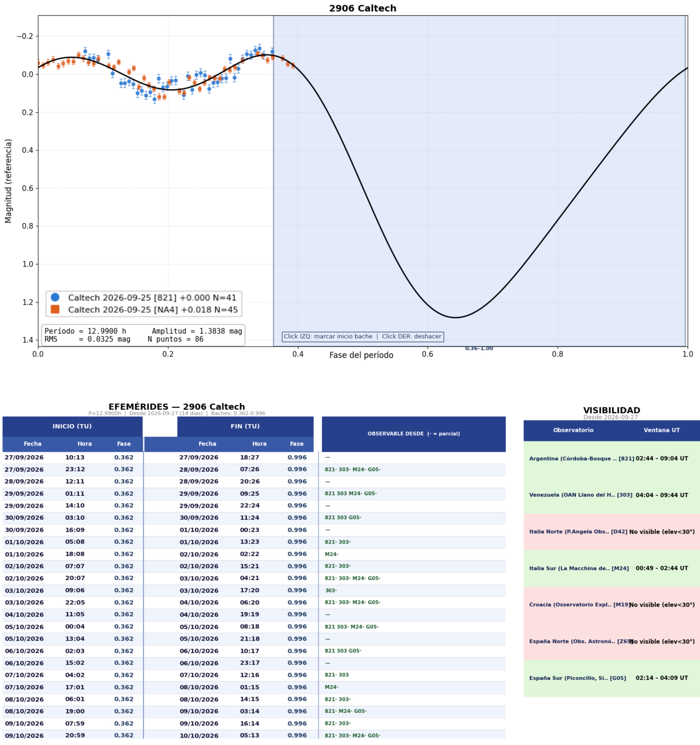This screenshot has height=745, width=700.
Task: Click the '821 303 G05·' entry for 30/09/2026
Action: (343, 518)
